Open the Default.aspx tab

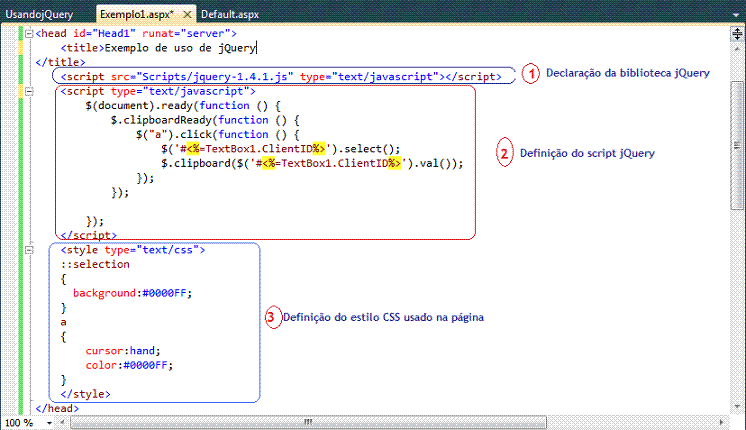coord(230,14)
